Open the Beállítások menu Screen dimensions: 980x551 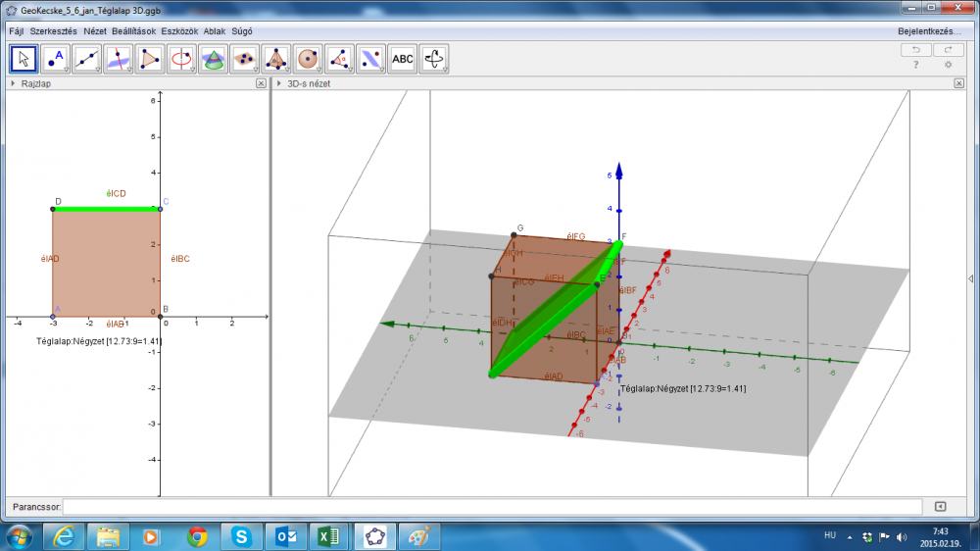click(x=133, y=31)
